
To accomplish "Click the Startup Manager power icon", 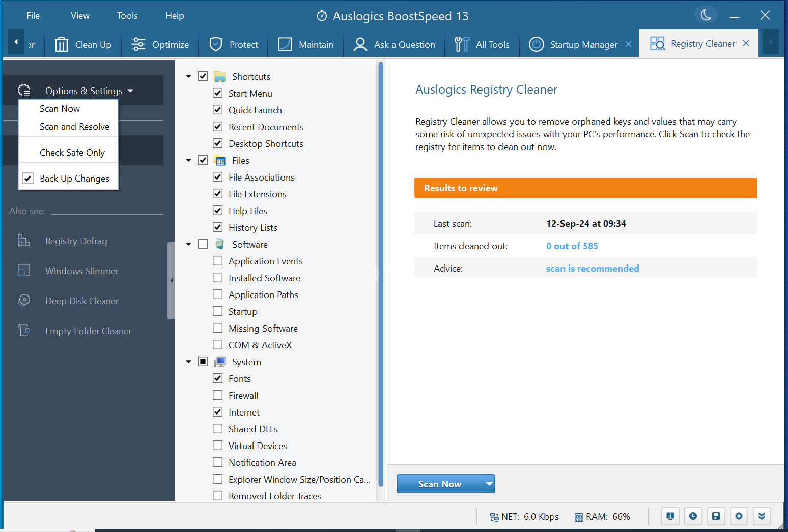I will (x=537, y=45).
